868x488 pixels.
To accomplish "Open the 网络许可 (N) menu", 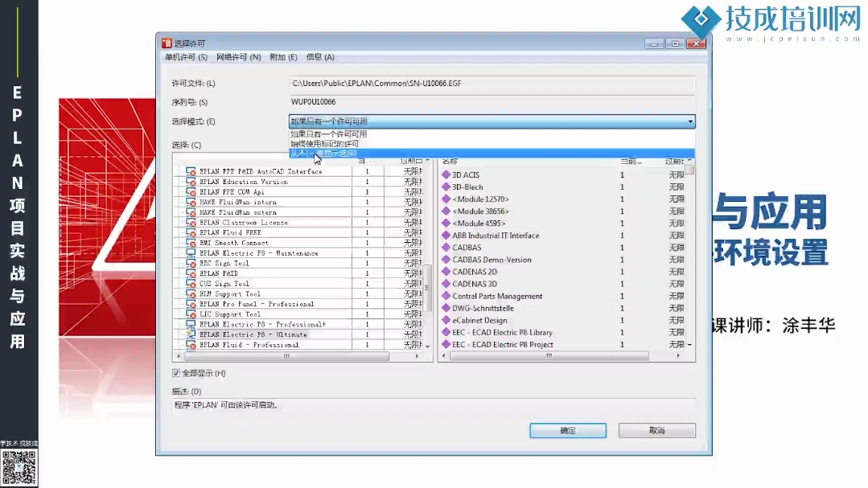I will point(238,57).
